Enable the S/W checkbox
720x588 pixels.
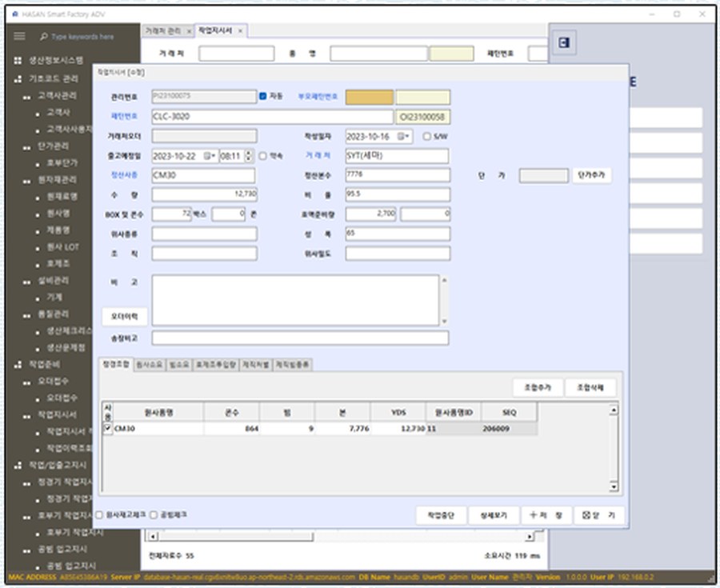click(x=426, y=136)
